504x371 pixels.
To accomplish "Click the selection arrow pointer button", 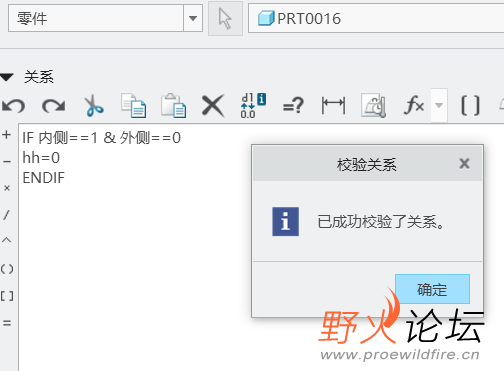I will tap(225, 19).
